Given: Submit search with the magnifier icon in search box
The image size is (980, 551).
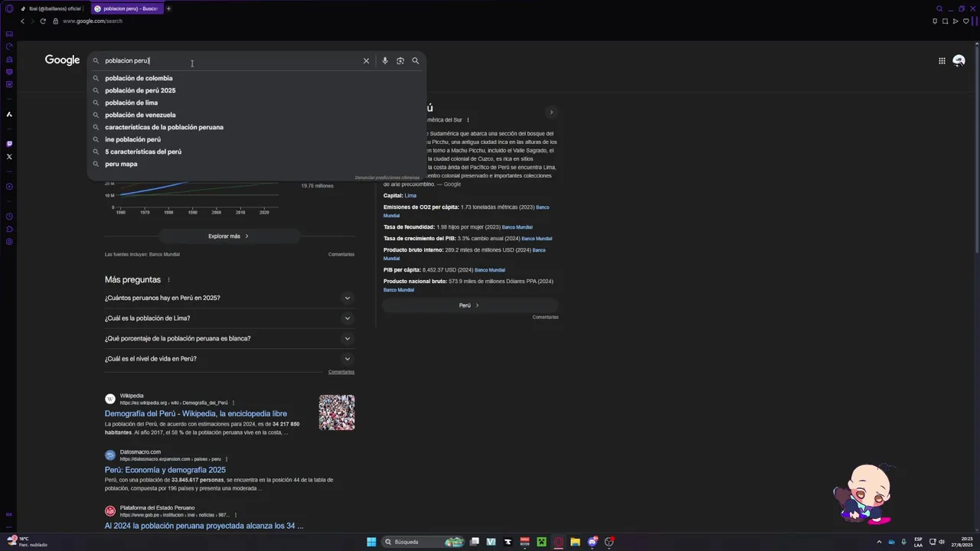Looking at the screenshot, I should (416, 60).
